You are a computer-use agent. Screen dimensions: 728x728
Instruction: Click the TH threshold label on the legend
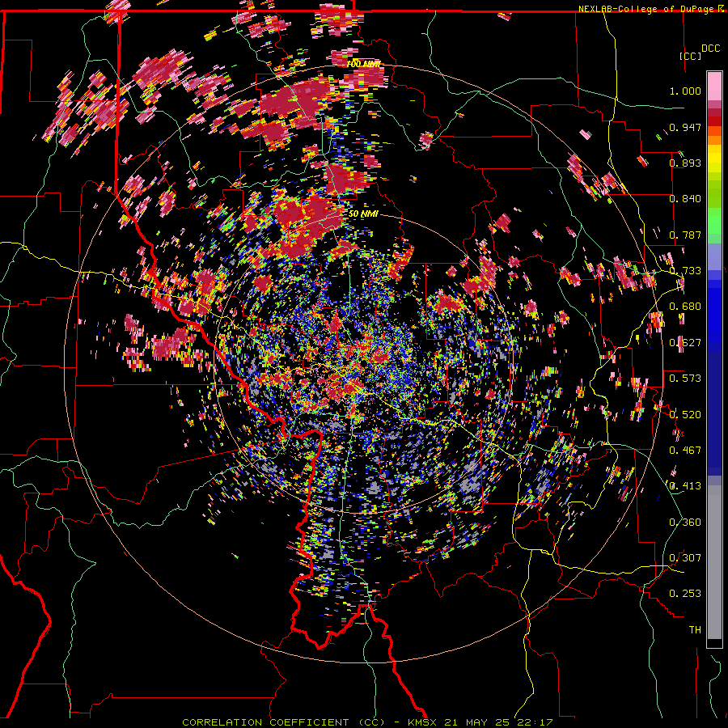(x=695, y=630)
